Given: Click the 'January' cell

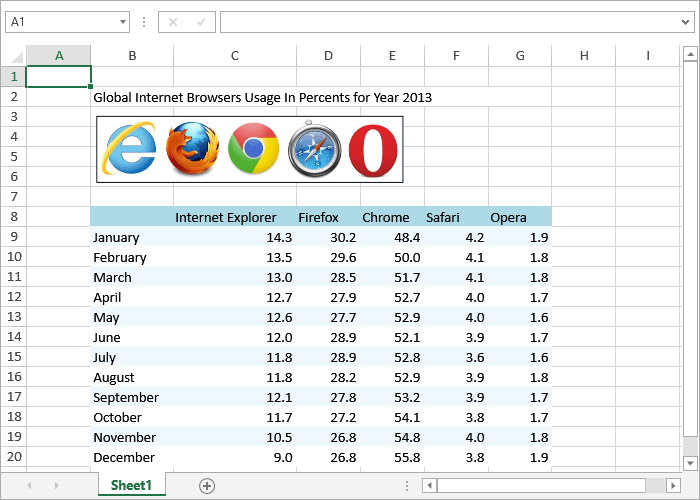Looking at the screenshot, I should (132, 237).
